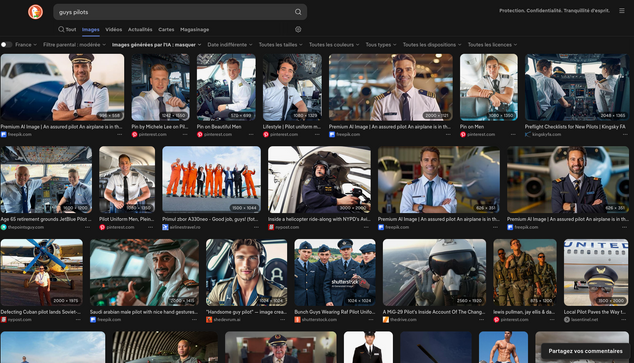Viewport: 634px width, 363px height.
Task: Click the Inside a helicopter ride-along title
Action: click(x=319, y=219)
